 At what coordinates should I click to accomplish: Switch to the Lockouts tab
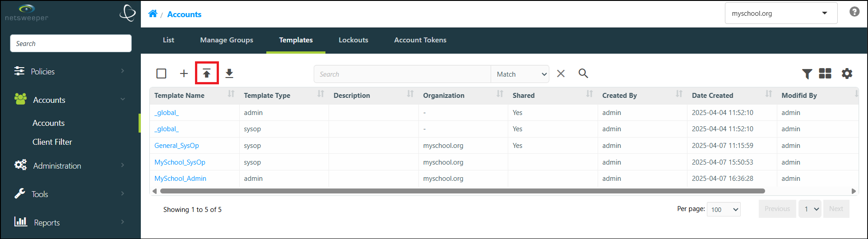pyautogui.click(x=353, y=40)
